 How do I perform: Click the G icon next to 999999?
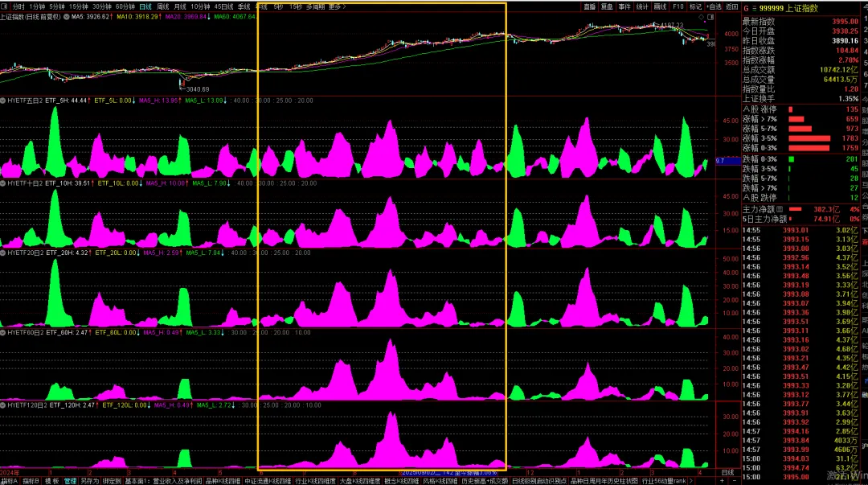[746, 8]
